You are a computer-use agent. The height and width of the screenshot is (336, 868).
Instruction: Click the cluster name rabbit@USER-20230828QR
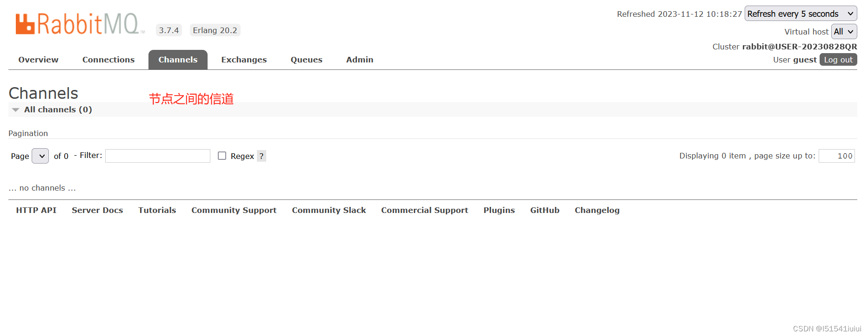800,47
